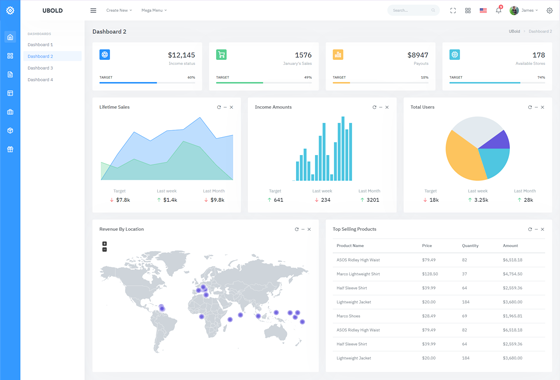This screenshot has height=380, width=560.
Task: Refresh the Lifetime Sales card
Action: click(219, 107)
